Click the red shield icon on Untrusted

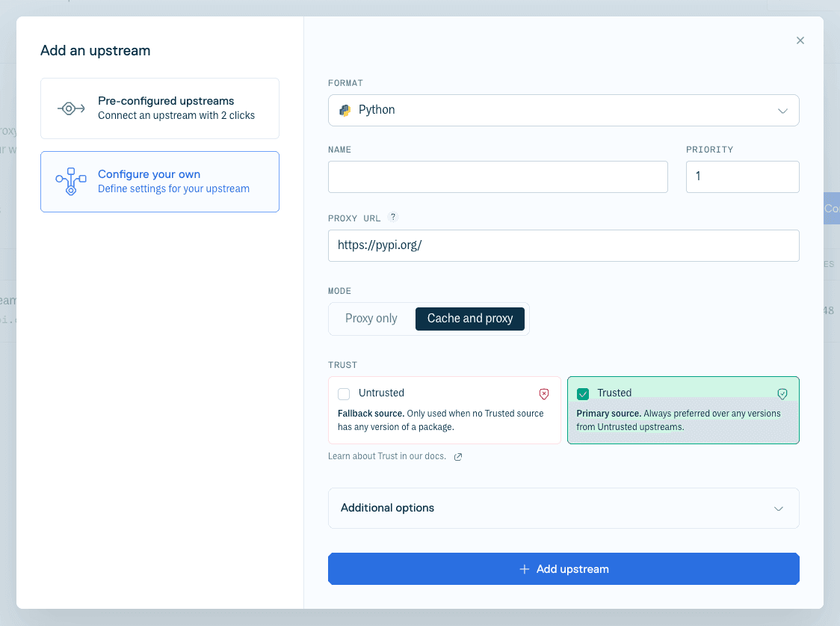coord(544,394)
